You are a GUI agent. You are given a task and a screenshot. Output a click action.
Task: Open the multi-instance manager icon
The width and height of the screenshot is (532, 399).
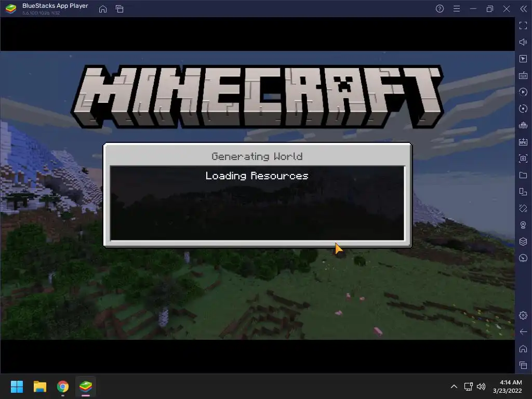523,192
